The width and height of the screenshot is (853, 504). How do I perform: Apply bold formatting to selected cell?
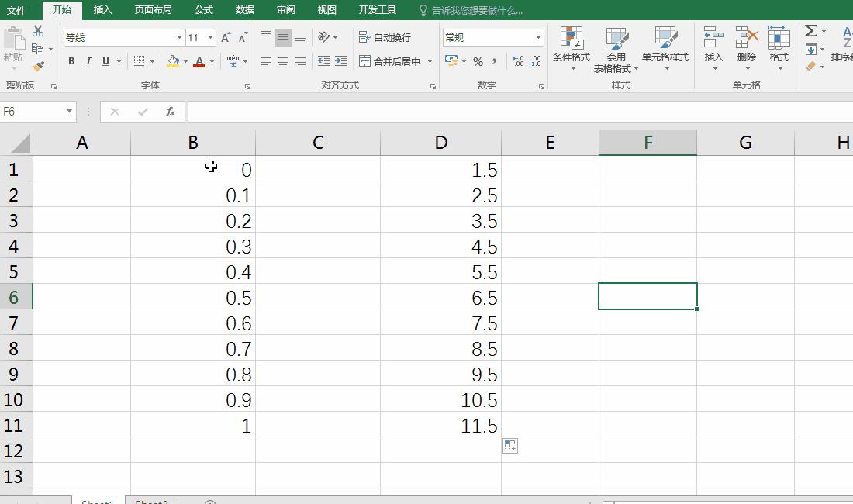pos(71,60)
